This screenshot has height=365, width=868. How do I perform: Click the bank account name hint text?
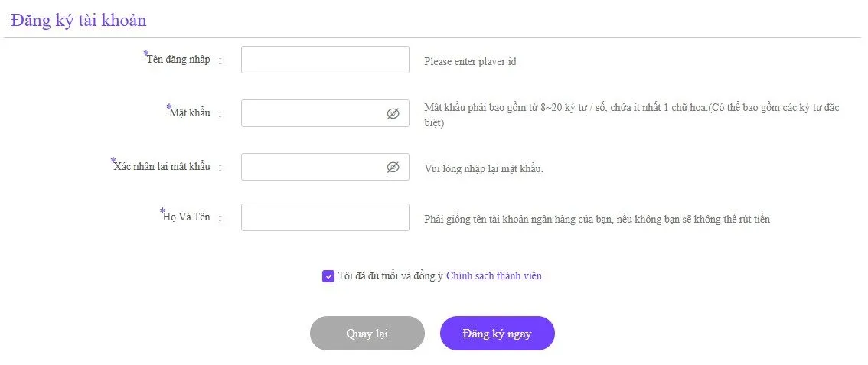(x=596, y=220)
